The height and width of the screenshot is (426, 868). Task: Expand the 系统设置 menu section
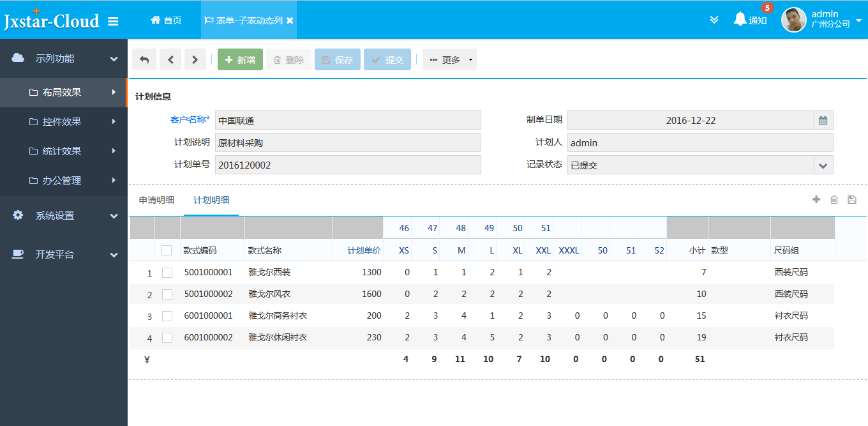click(64, 215)
